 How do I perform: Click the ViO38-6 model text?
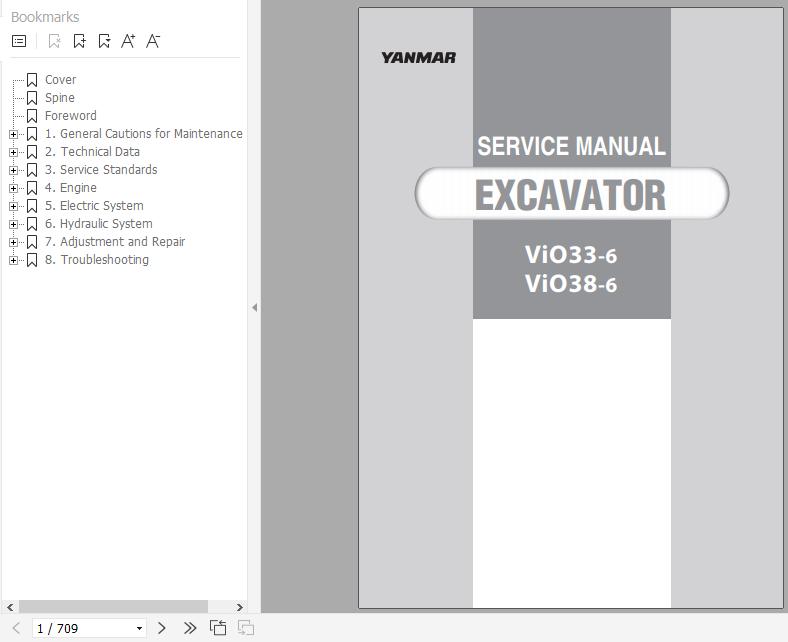[x=571, y=284]
